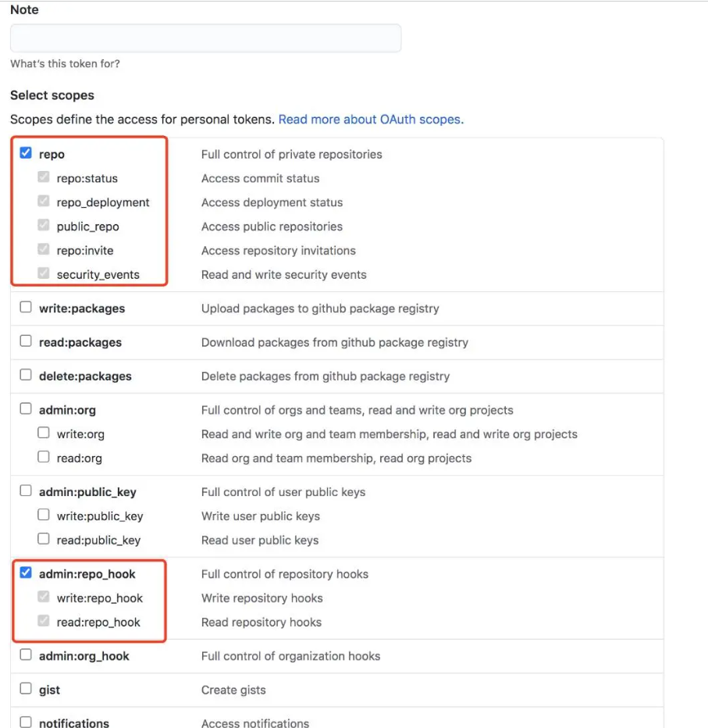This screenshot has width=708, height=728.
Task: Click the security_events disabled checkbox
Action: [44, 274]
